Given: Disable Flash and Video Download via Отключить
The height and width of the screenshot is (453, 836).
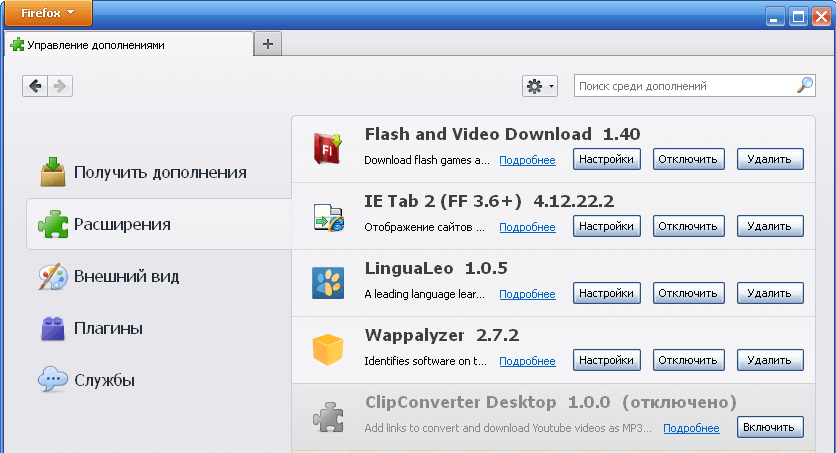Looking at the screenshot, I should point(688,159).
